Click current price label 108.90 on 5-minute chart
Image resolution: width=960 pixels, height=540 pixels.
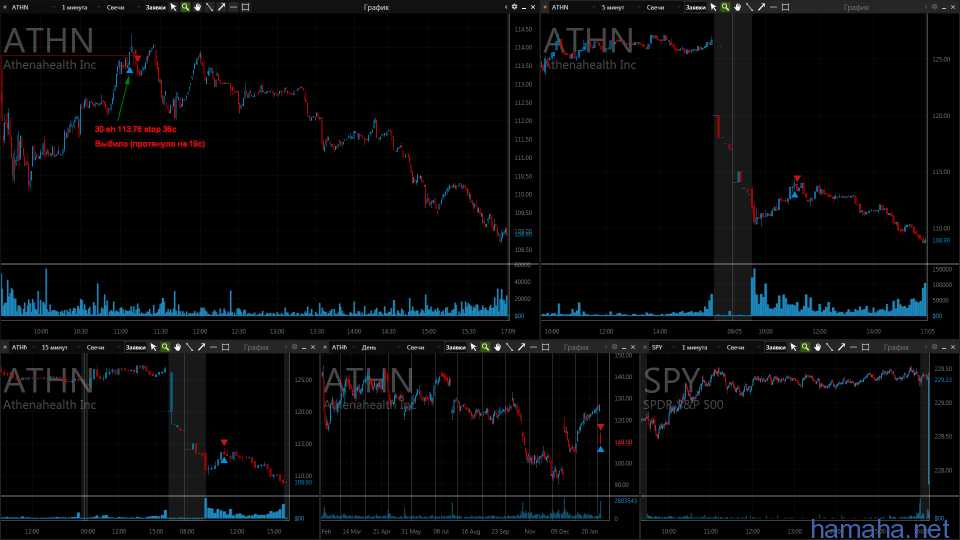[941, 241]
